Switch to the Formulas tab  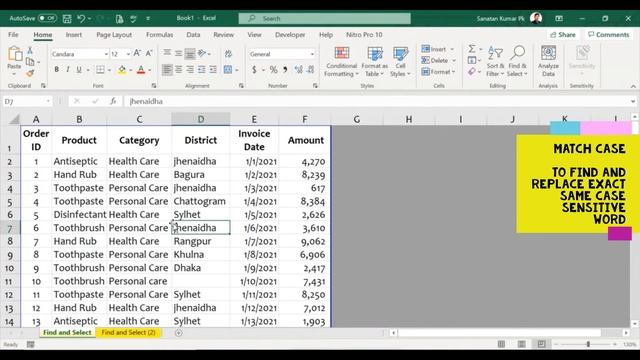(x=159, y=35)
